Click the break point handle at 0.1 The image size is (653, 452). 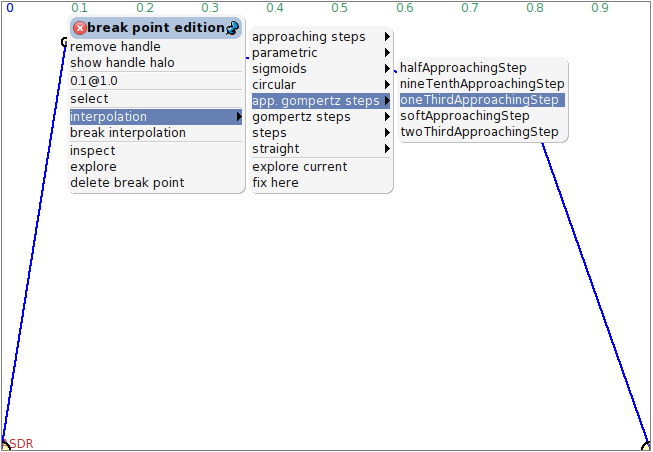pyautogui.click(x=65, y=42)
